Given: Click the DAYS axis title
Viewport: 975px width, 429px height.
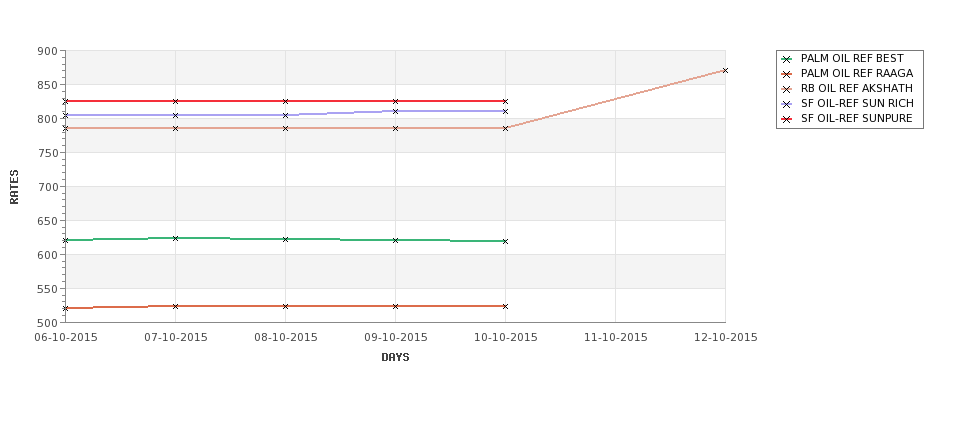Looking at the screenshot, I should [x=395, y=358].
